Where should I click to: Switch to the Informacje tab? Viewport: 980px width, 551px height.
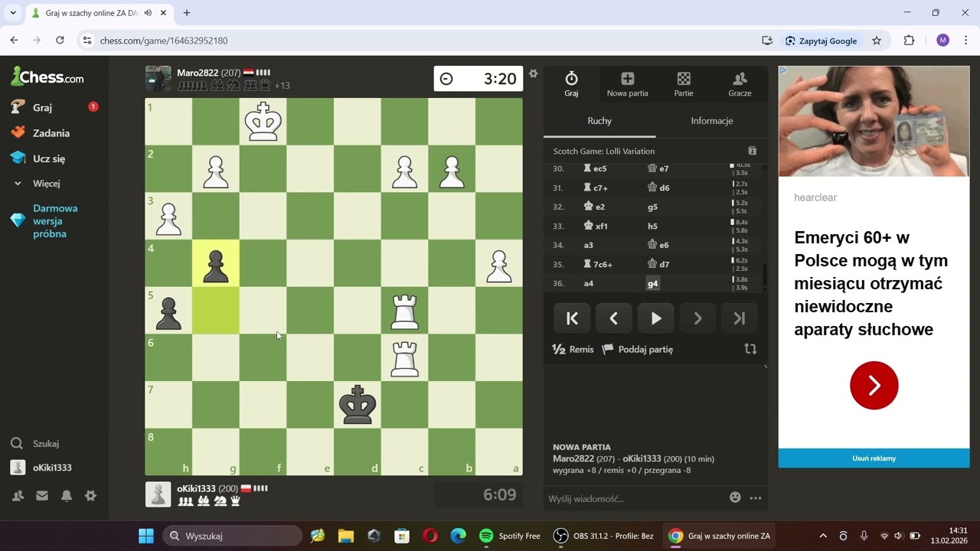(x=711, y=121)
